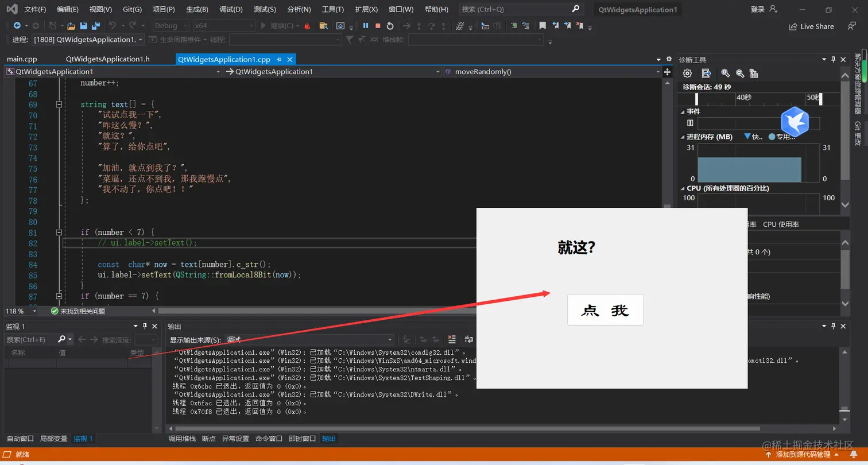Zoom out on the diagnostic timeline
This screenshot has height=465, width=868.
pyautogui.click(x=740, y=73)
